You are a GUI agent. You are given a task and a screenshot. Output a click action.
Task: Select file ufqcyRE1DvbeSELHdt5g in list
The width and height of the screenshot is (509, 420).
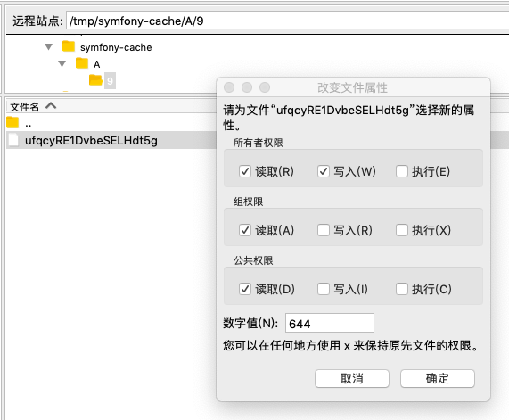(91, 140)
